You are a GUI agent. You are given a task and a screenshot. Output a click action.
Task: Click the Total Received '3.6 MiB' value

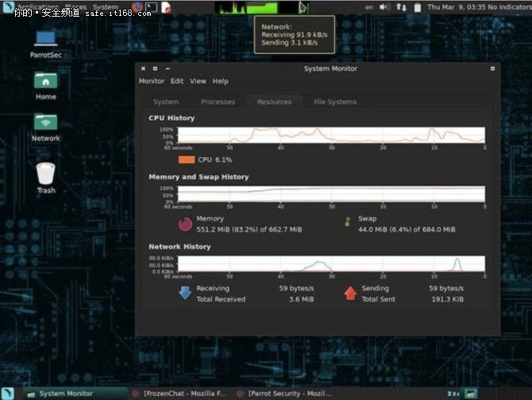(x=301, y=299)
